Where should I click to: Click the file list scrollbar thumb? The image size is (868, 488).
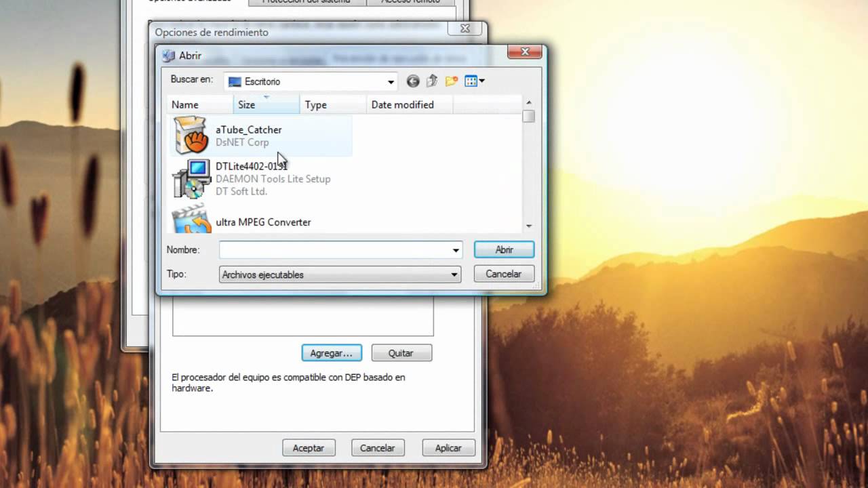pyautogui.click(x=529, y=116)
